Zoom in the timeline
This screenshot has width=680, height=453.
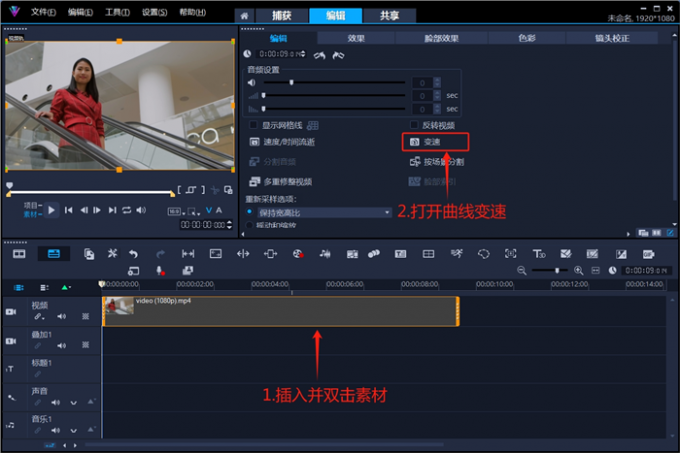pyautogui.click(x=579, y=270)
